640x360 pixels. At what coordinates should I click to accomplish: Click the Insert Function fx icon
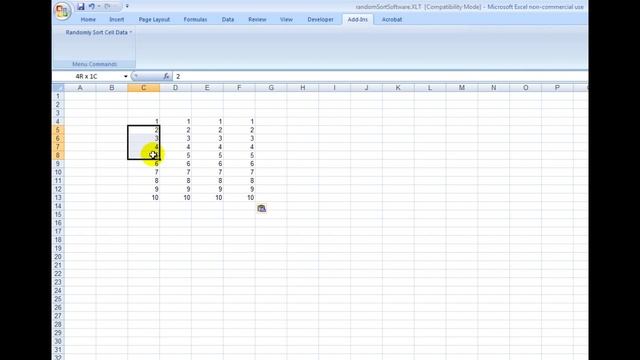click(166, 76)
